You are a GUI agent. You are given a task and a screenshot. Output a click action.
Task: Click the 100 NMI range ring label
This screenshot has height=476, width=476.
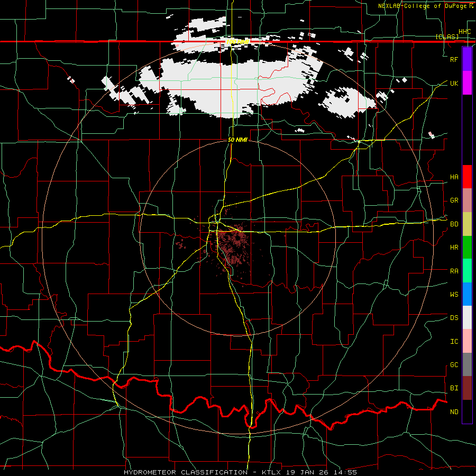(237, 41)
